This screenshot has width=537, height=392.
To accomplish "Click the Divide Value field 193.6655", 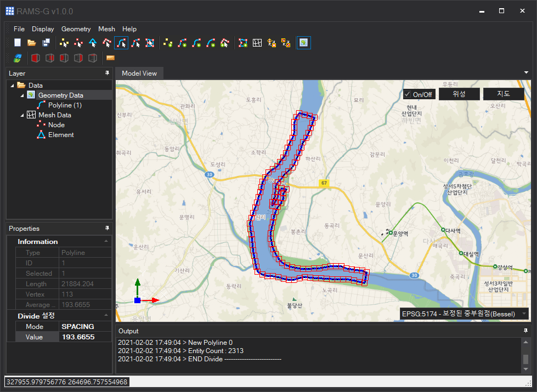I will tap(85, 337).
